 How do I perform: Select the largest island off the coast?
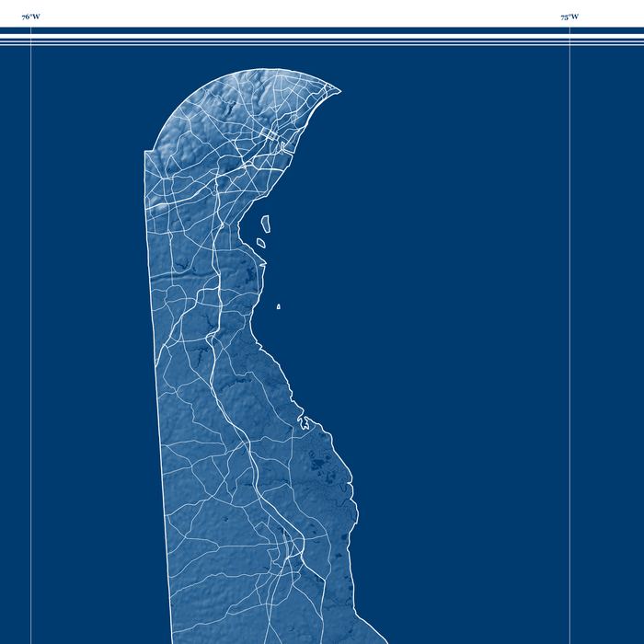pyautogui.click(x=266, y=224)
